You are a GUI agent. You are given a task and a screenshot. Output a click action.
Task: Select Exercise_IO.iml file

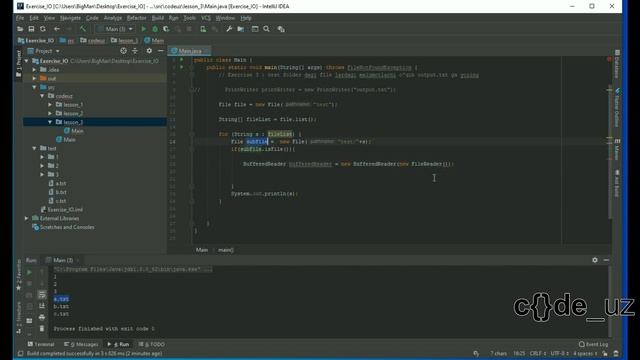tap(62, 210)
